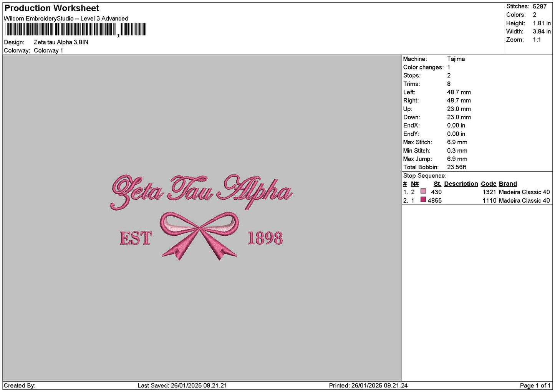Click stitch count 4855 in stop sequence
This screenshot has width=555, height=392.
(435, 200)
